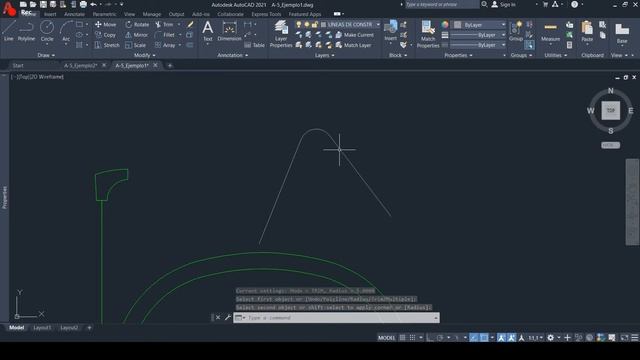640x360 pixels.
Task: Switch to Layout1 tab
Action: pos(42,328)
